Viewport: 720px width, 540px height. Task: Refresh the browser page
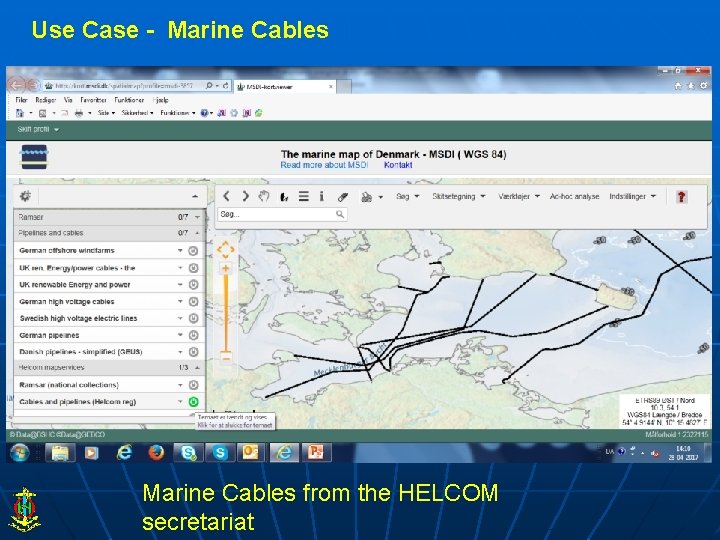[x=225, y=85]
